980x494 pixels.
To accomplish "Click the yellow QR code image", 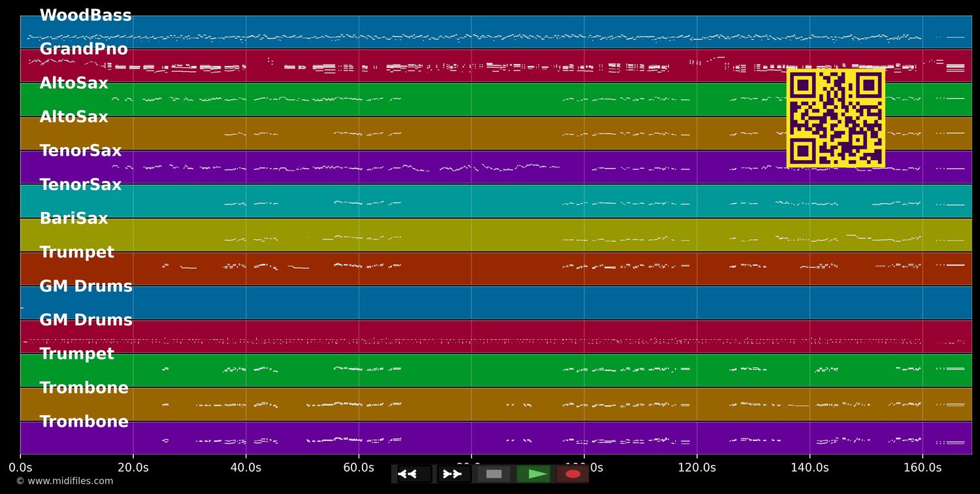I will tap(836, 118).
